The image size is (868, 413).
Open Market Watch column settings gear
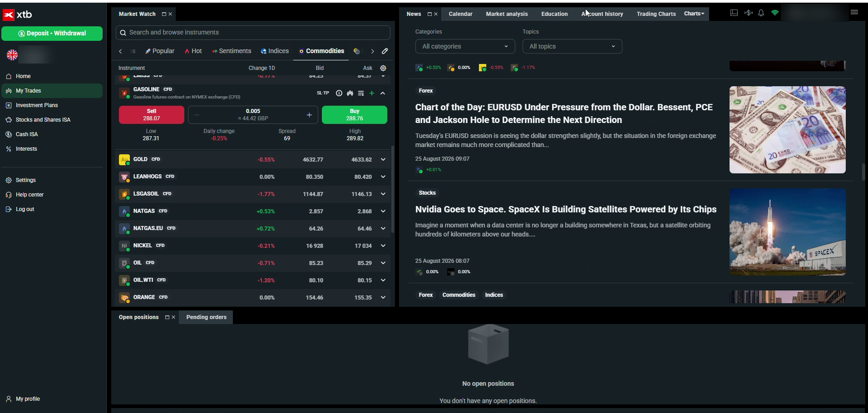383,68
